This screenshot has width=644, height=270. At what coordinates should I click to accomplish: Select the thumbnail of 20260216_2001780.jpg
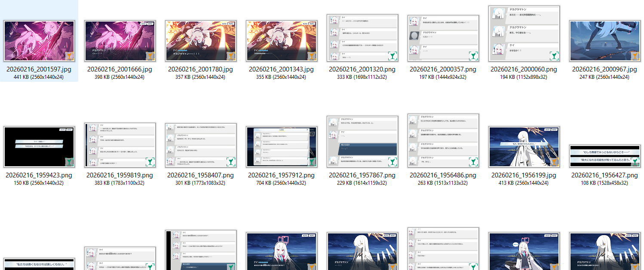(201, 41)
